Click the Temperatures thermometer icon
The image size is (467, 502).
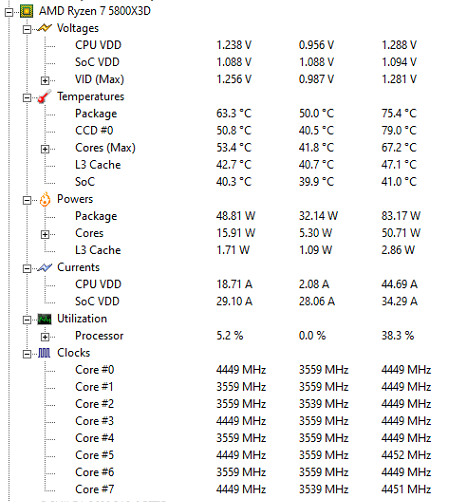pyautogui.click(x=44, y=97)
